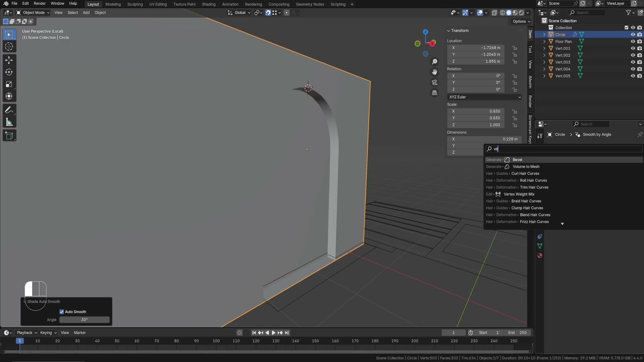
Task: Switch to rendered viewport shading
Action: click(521, 13)
